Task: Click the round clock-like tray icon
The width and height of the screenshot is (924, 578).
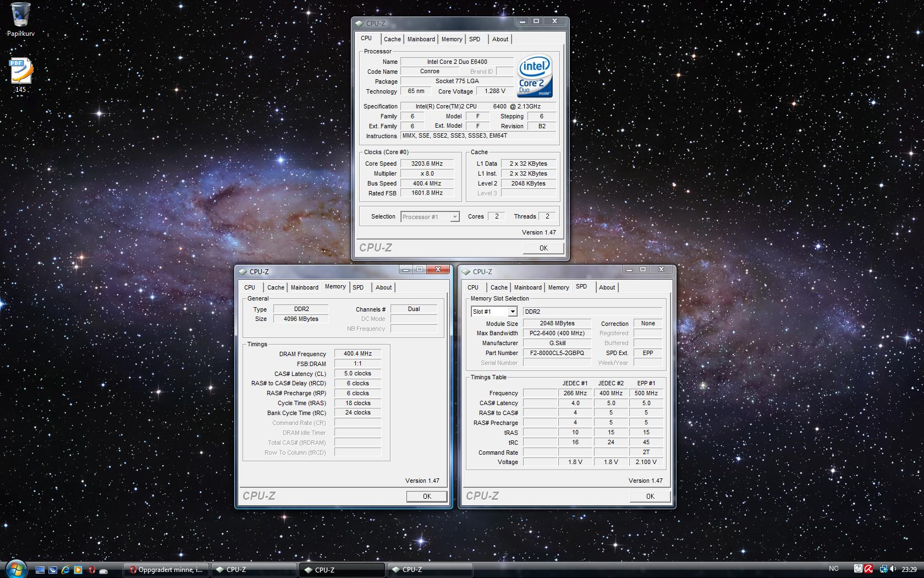Action: (x=859, y=569)
